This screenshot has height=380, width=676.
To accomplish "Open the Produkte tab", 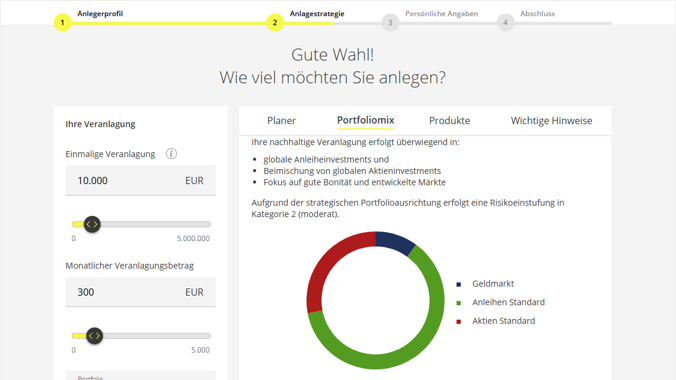I will (x=449, y=121).
